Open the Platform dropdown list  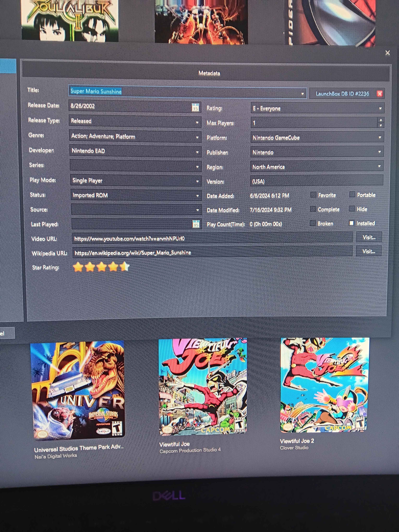click(380, 137)
